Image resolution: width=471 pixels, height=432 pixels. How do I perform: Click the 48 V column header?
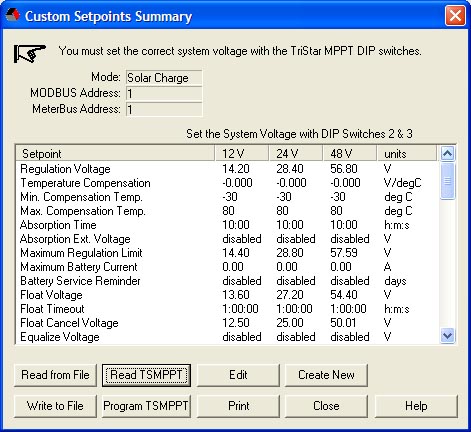click(350, 154)
